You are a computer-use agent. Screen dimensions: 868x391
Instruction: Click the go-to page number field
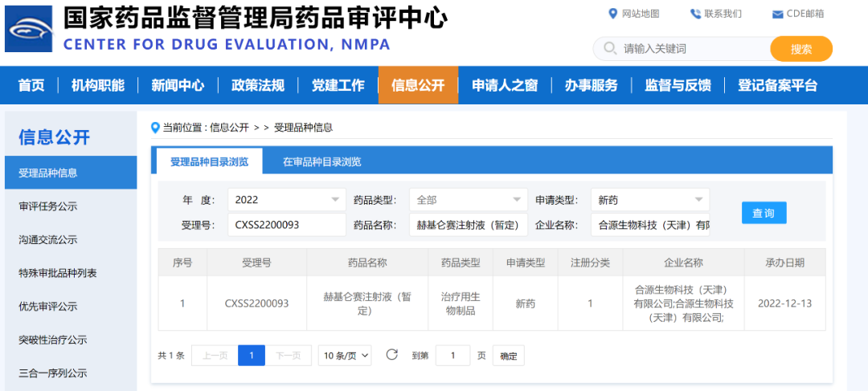coord(452,356)
